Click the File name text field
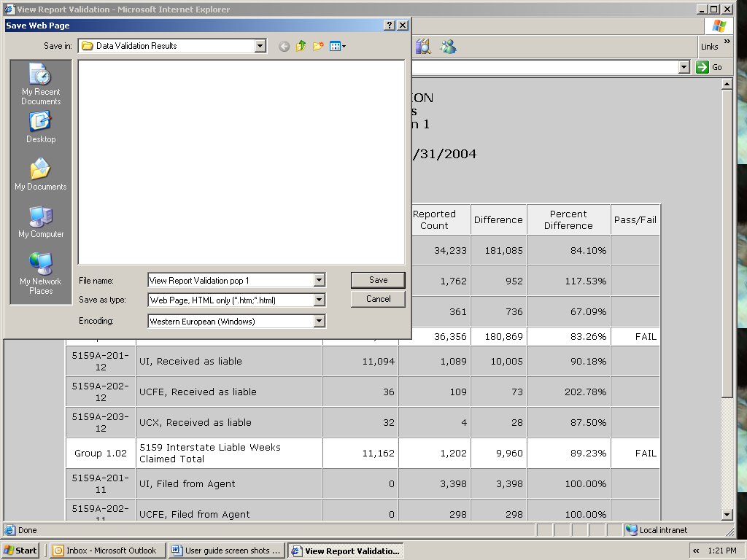The image size is (747, 560). 230,281
